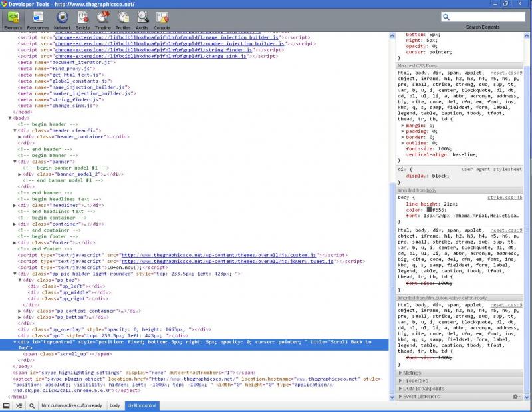532x412 pixels.
Task: Click the 'begin footer' comment
Action: pos(48,236)
